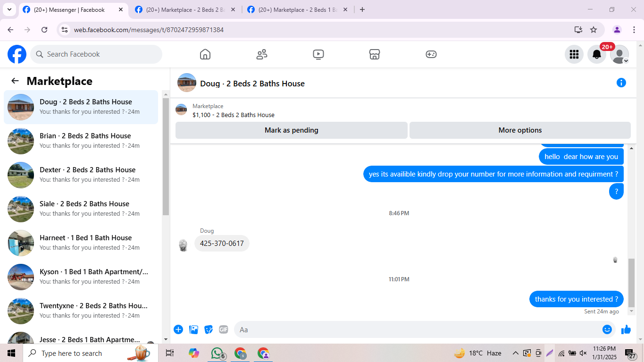Open the notifications bell icon
This screenshot has height=362, width=644.
coord(597,54)
